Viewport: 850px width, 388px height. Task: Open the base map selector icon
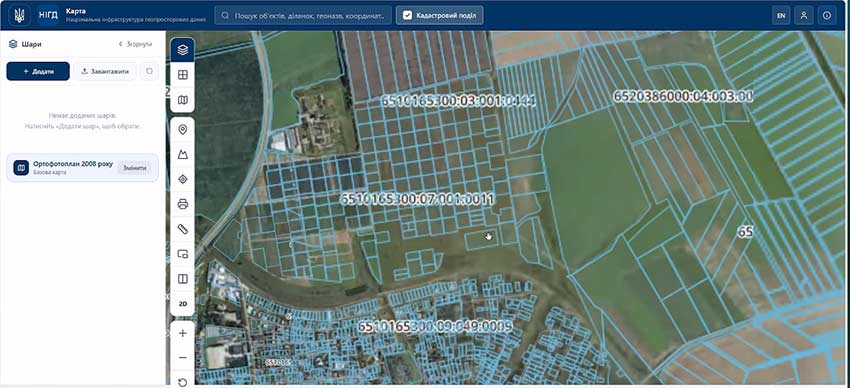tap(183, 100)
